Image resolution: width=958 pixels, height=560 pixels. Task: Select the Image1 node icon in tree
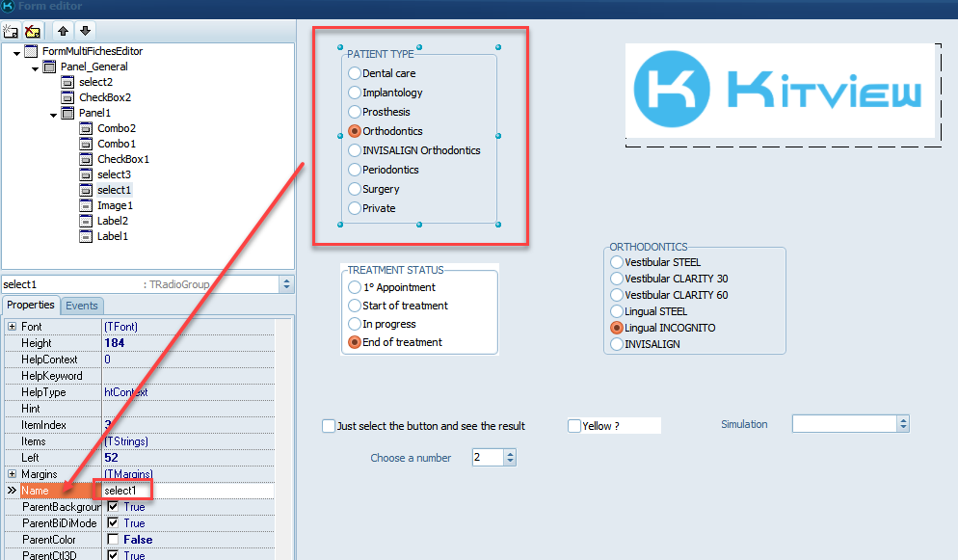point(86,205)
